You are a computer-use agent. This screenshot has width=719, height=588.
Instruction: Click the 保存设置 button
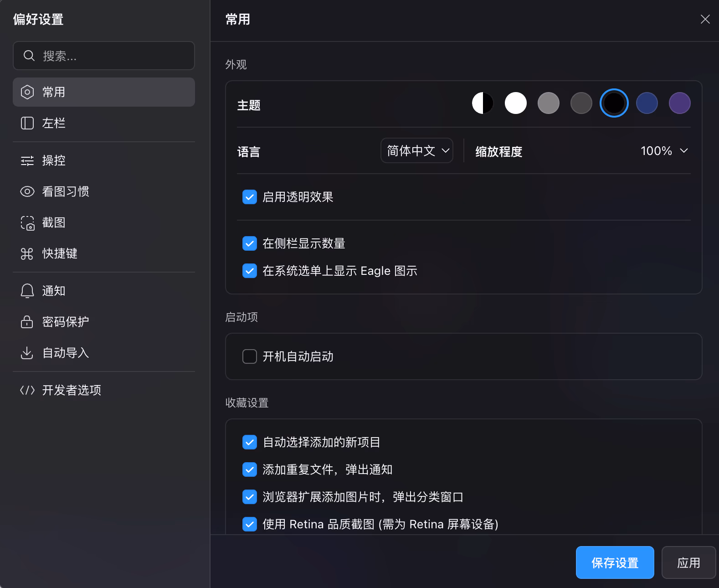coord(615,562)
